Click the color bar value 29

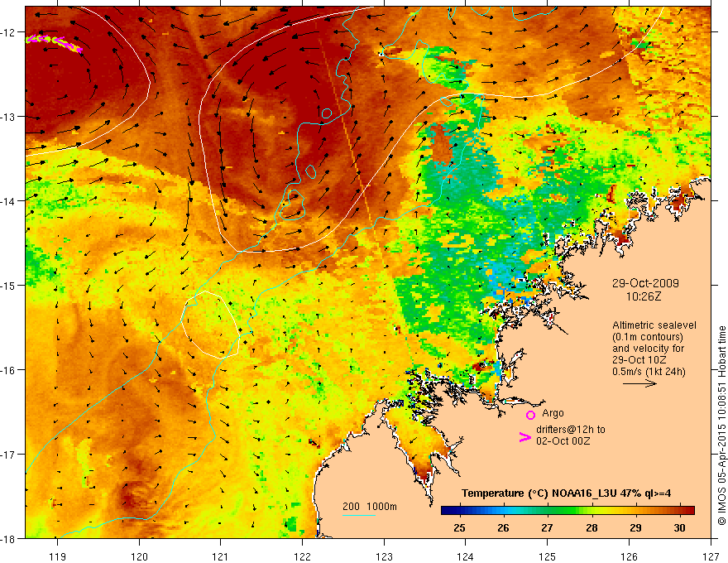(635, 527)
